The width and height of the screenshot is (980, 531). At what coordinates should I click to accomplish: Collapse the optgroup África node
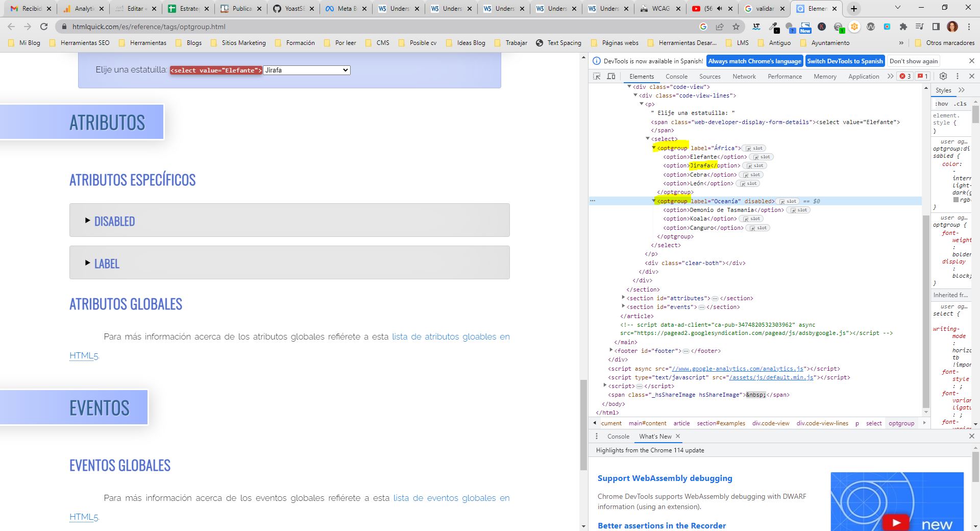pyautogui.click(x=654, y=148)
